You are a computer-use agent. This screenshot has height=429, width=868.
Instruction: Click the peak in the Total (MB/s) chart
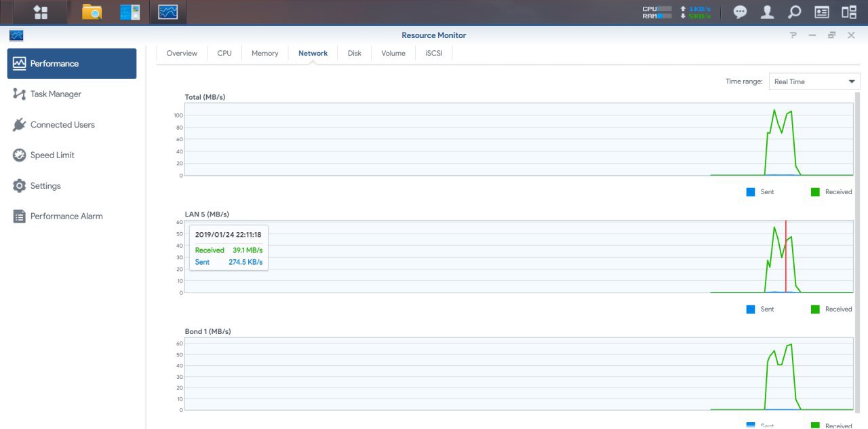pyautogui.click(x=774, y=110)
